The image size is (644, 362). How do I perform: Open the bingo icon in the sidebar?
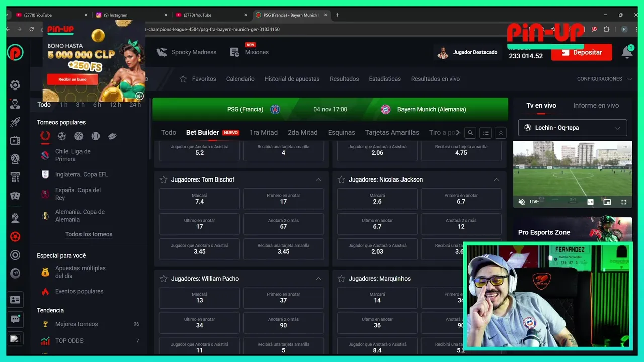(15, 177)
